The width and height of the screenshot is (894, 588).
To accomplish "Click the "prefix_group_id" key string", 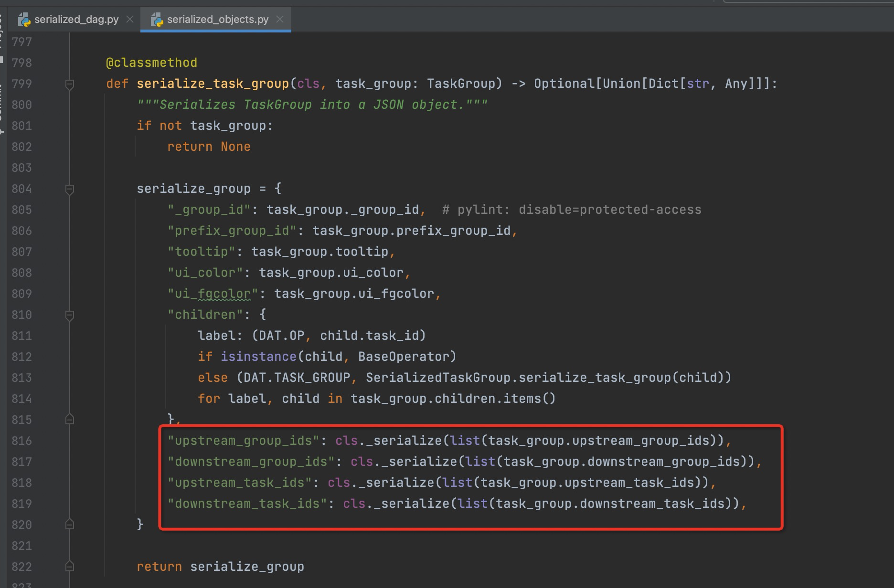I will (x=232, y=231).
